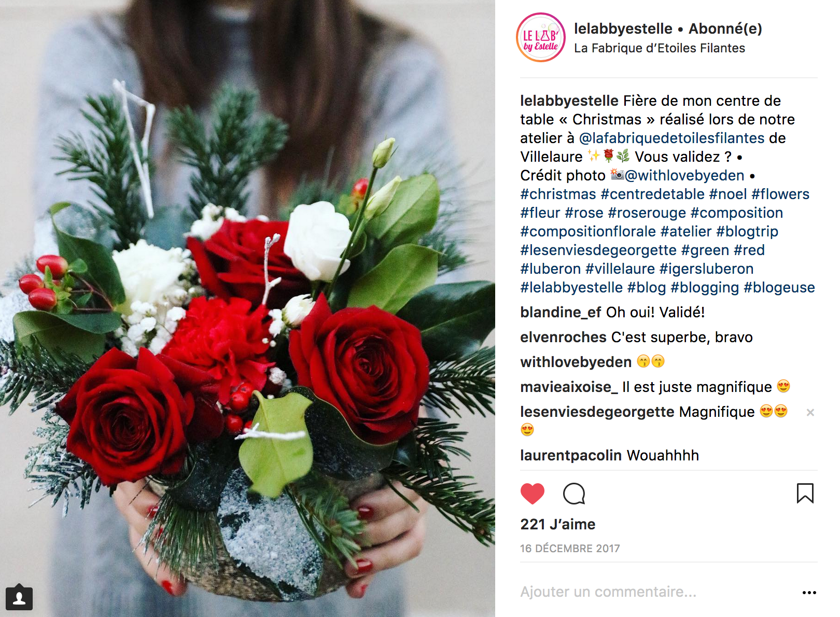This screenshot has width=840, height=617.
Task: Open the Le Lab by Estelle profile picture
Action: click(x=541, y=37)
